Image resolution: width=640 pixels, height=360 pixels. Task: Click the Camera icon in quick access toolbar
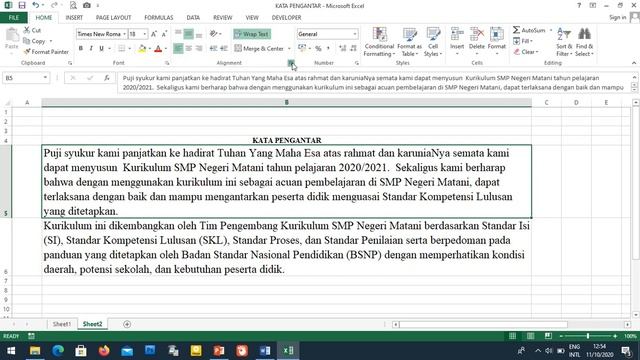coord(87,5)
